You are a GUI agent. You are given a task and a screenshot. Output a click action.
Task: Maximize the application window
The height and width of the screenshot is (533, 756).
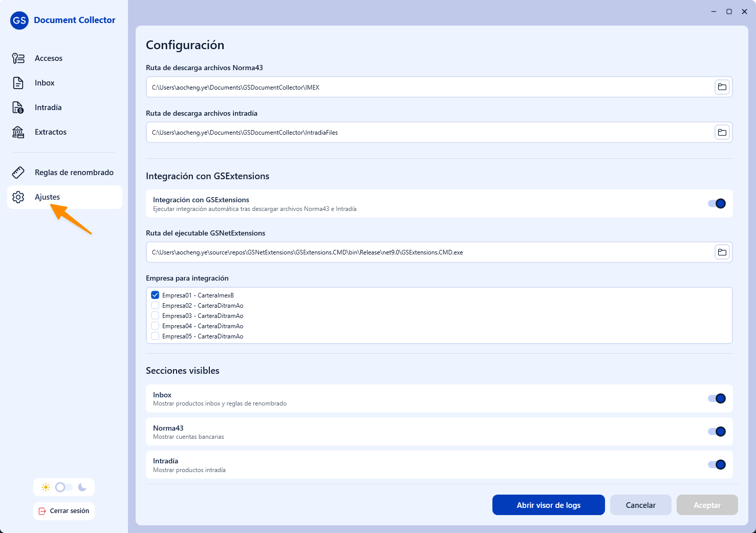click(x=729, y=11)
